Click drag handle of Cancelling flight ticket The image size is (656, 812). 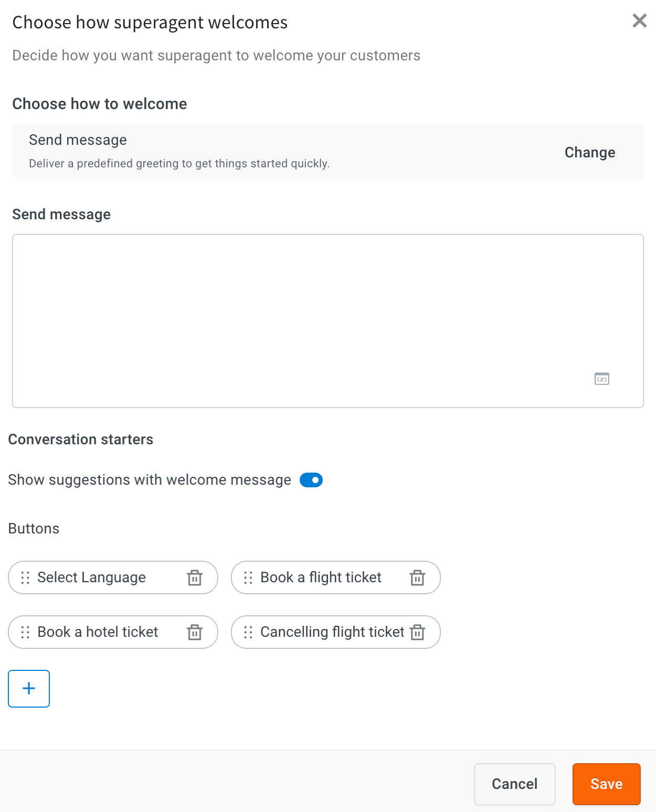click(x=248, y=632)
